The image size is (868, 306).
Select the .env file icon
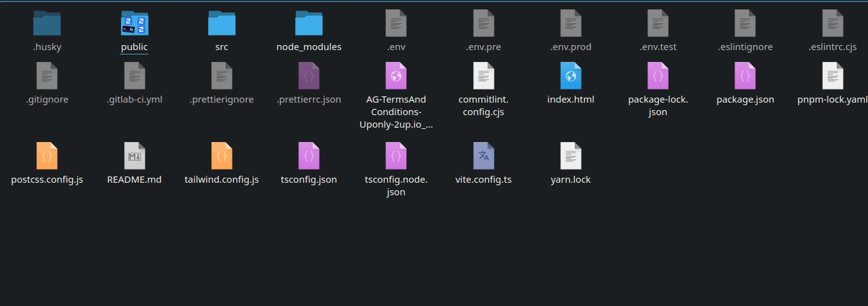[x=396, y=24]
